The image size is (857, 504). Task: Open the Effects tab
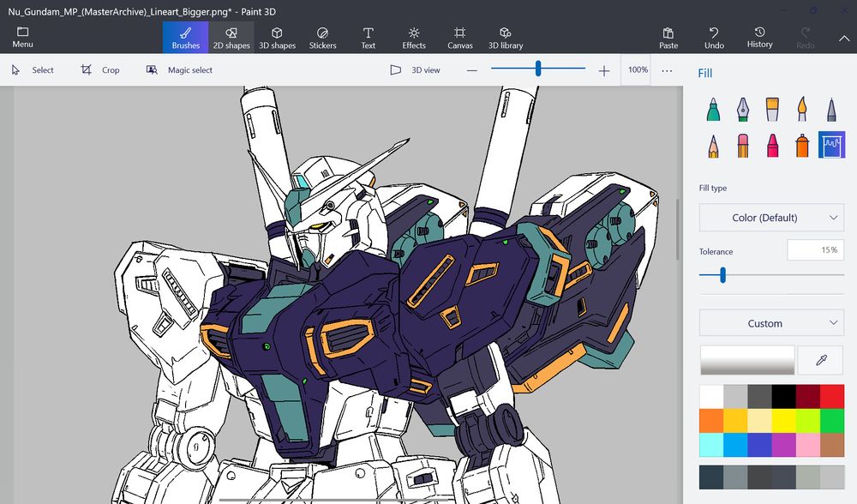(x=414, y=37)
